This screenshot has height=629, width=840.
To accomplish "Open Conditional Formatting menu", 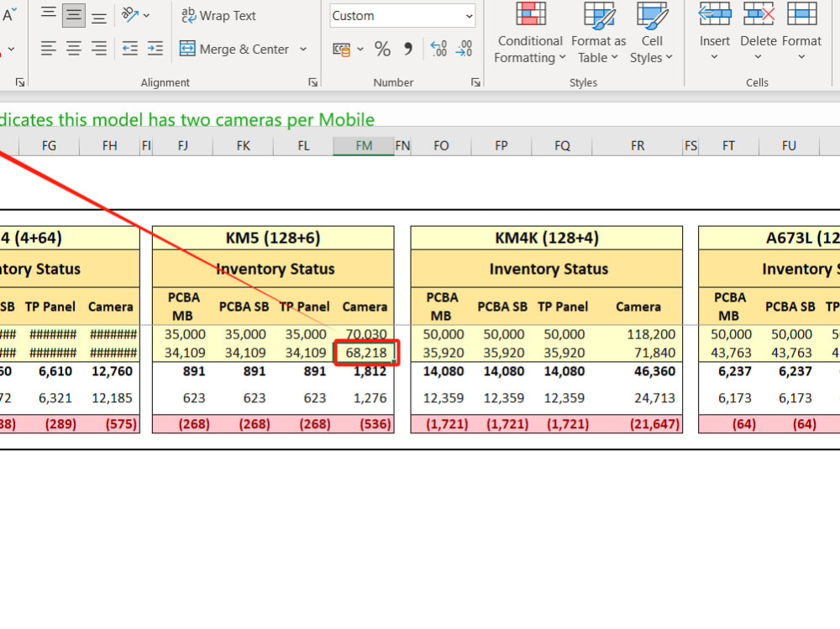I will tap(530, 33).
